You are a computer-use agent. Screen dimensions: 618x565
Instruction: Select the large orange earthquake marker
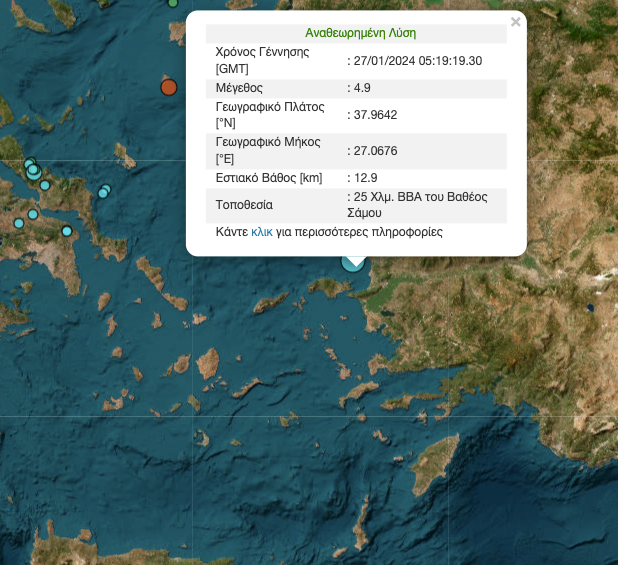click(x=169, y=87)
